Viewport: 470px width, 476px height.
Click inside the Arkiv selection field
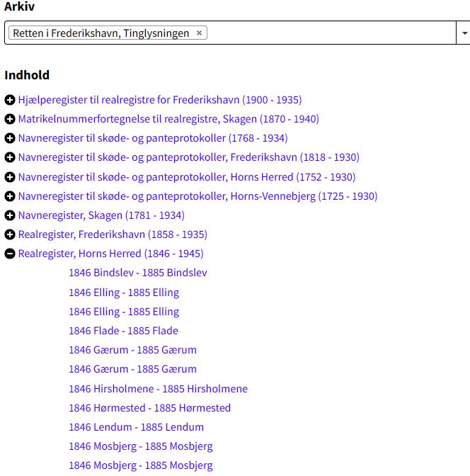pos(331,33)
